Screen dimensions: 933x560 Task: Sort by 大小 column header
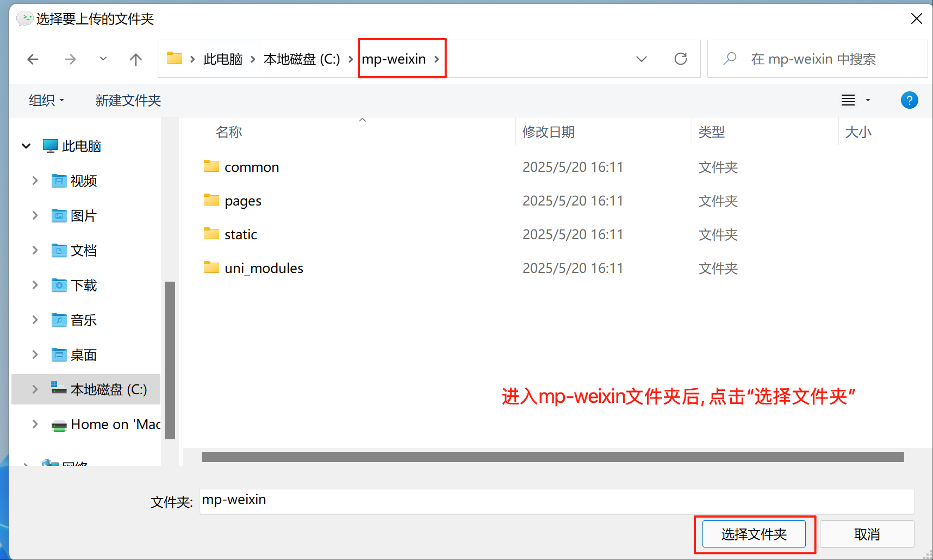859,132
